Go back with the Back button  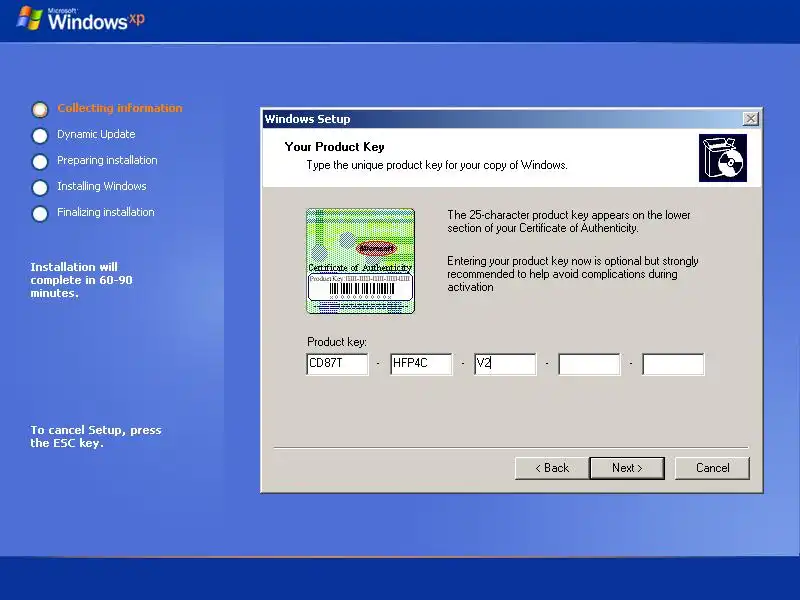click(x=552, y=468)
